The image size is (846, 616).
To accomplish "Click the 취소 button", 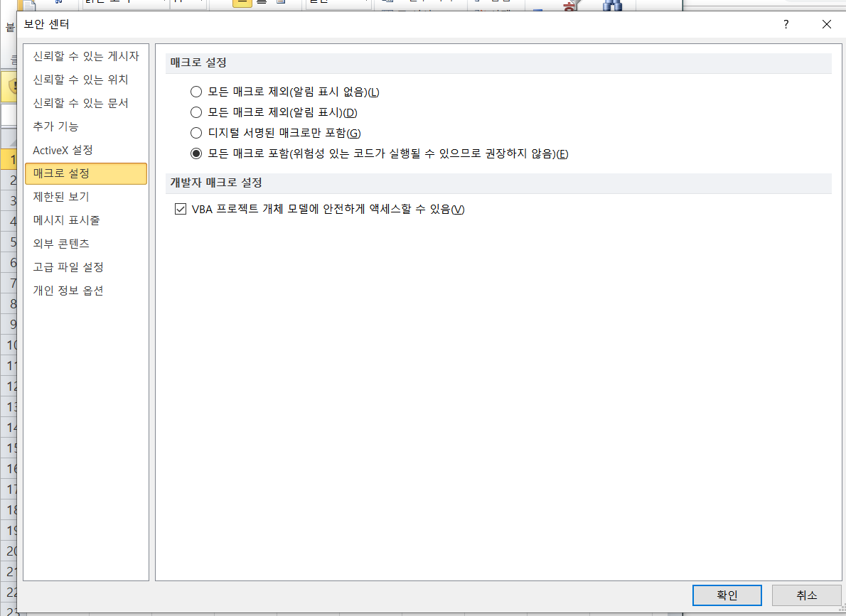I will [806, 595].
